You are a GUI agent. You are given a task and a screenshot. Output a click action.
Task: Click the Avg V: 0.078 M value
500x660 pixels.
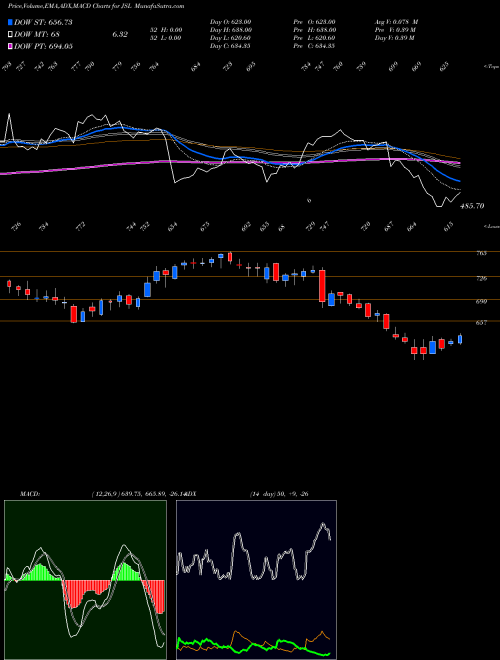click(x=396, y=22)
